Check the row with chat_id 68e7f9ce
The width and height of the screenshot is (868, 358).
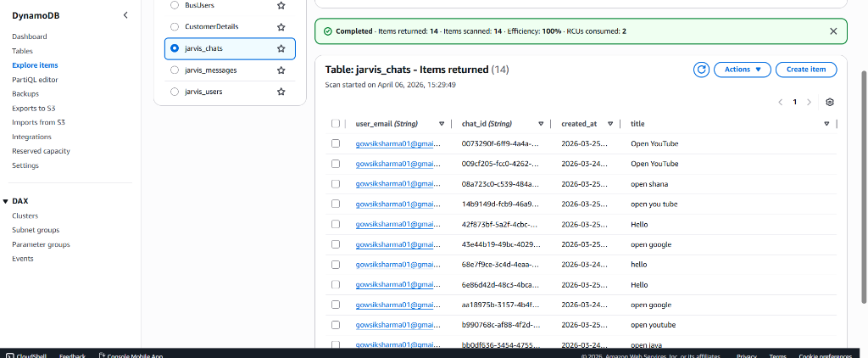(336, 265)
